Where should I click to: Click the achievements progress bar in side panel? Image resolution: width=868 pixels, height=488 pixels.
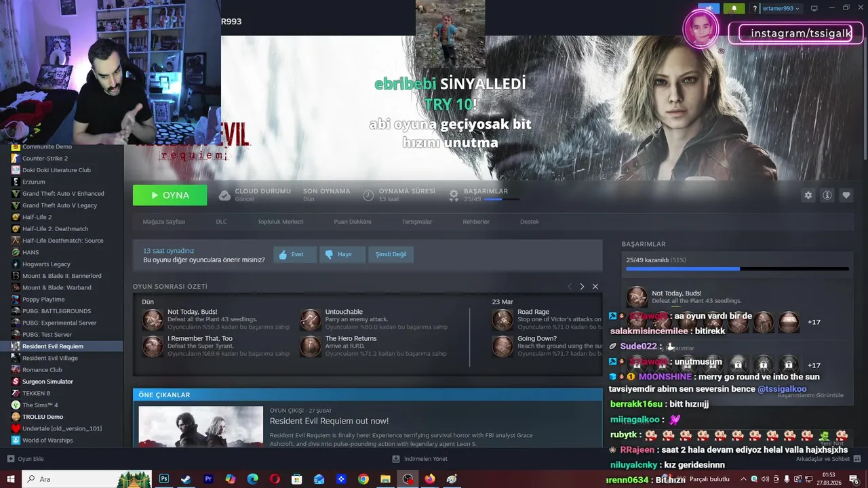737,269
